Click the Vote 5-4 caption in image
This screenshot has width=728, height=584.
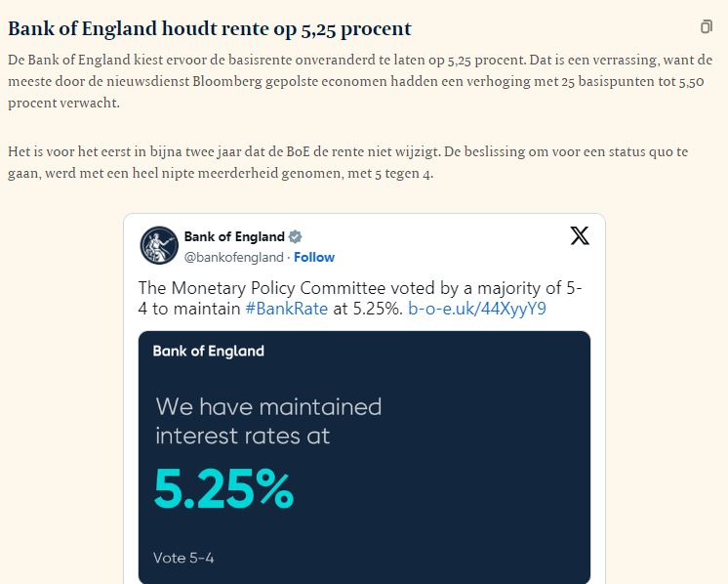[183, 558]
